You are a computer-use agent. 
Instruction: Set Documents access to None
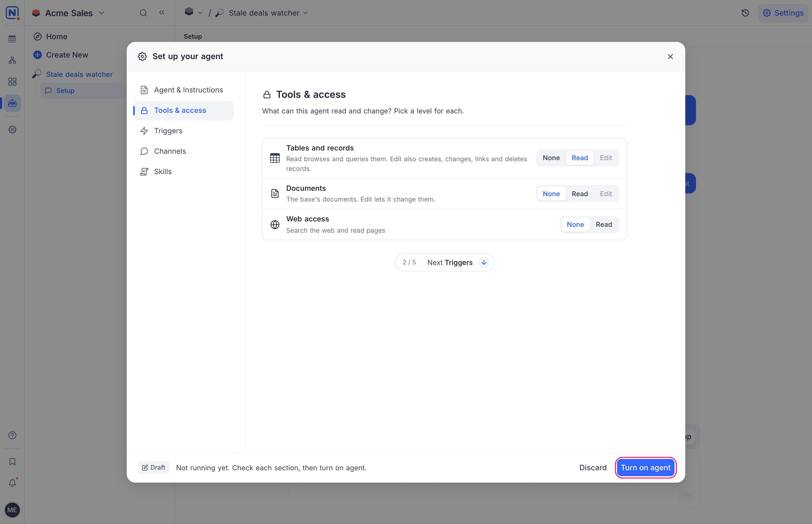(551, 193)
